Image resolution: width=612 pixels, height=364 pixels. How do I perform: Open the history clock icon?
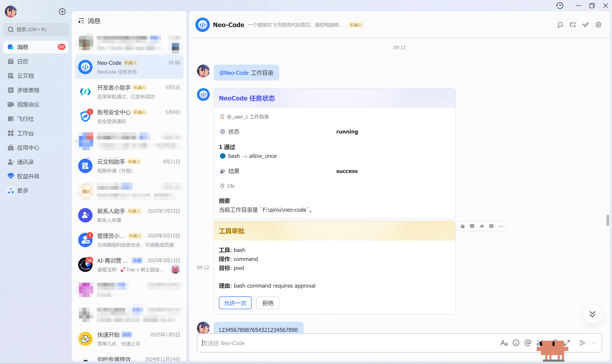pos(560,6)
